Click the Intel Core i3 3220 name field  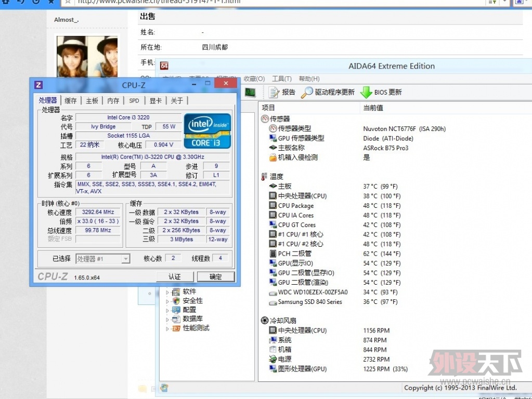pos(128,117)
